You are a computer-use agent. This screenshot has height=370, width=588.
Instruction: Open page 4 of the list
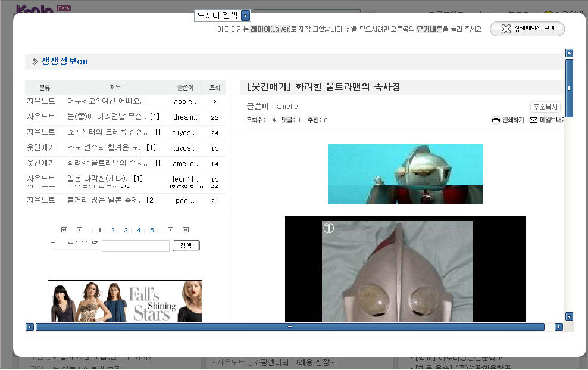139,230
